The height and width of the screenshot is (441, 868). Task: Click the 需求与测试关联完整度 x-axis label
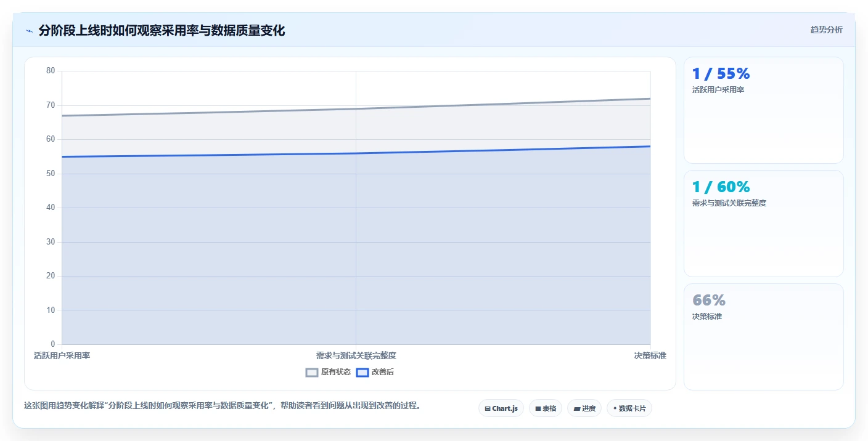pyautogui.click(x=356, y=355)
